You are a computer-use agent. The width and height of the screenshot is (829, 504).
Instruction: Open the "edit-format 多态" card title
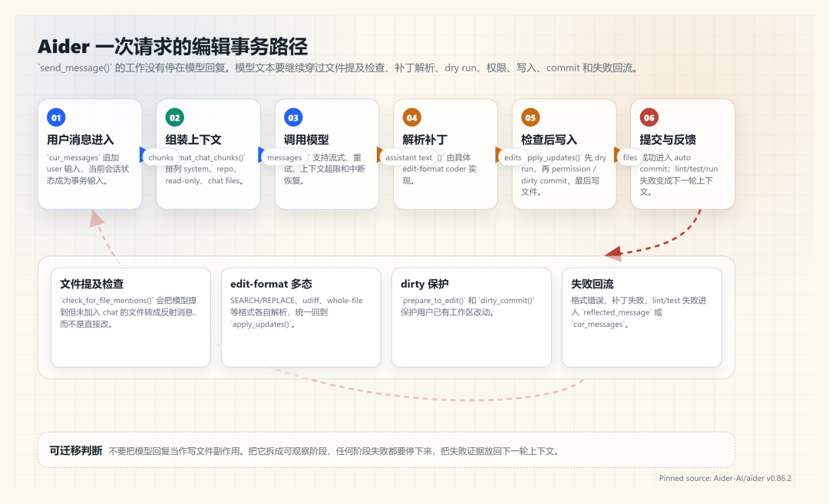[271, 284]
